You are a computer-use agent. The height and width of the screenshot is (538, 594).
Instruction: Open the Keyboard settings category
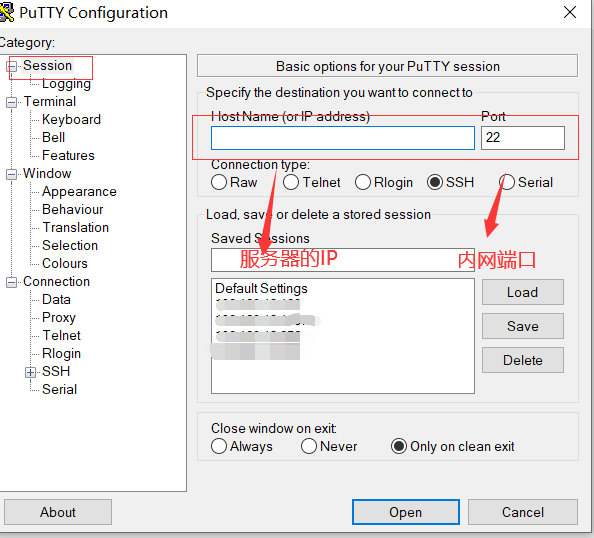(71, 119)
